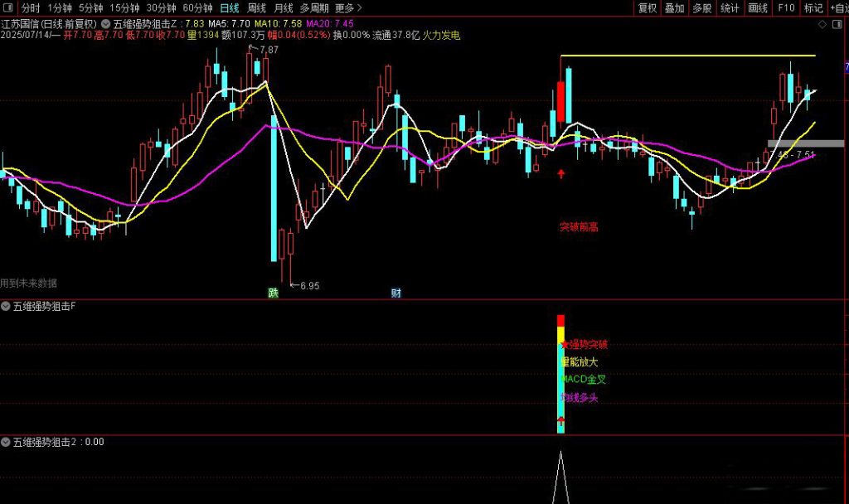This screenshot has height=504, width=849.
Task: Click the red arrow under the breakout candle
Action: (x=561, y=174)
